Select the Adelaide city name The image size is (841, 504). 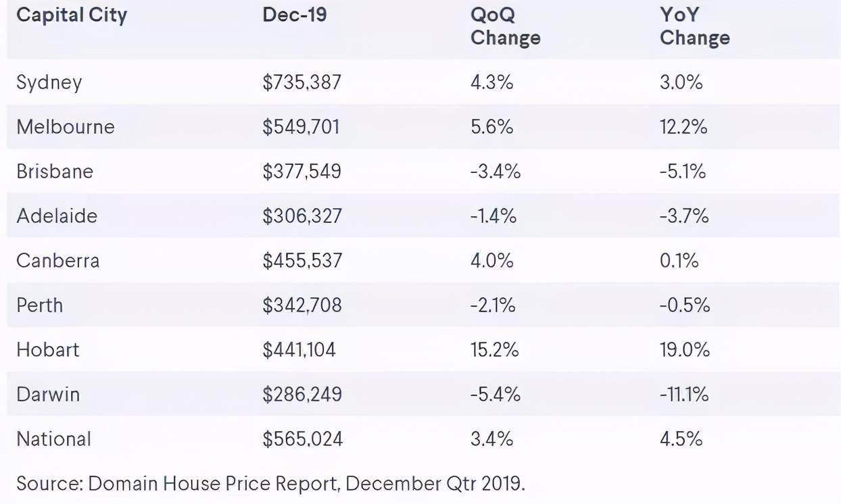tap(57, 216)
